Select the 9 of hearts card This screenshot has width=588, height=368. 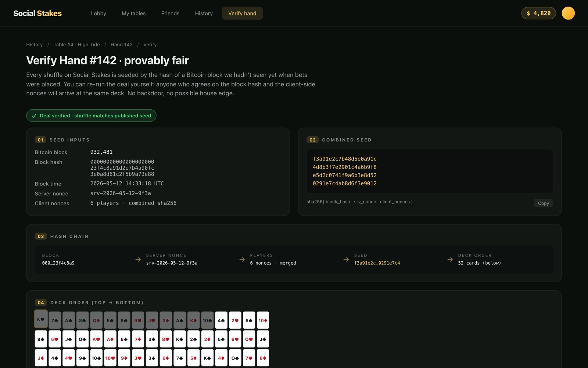pyautogui.click(x=138, y=320)
